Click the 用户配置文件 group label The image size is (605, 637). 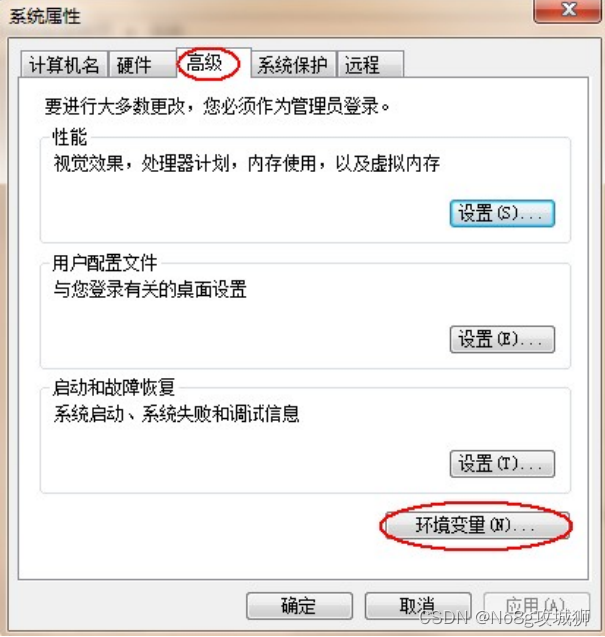[x=104, y=263]
